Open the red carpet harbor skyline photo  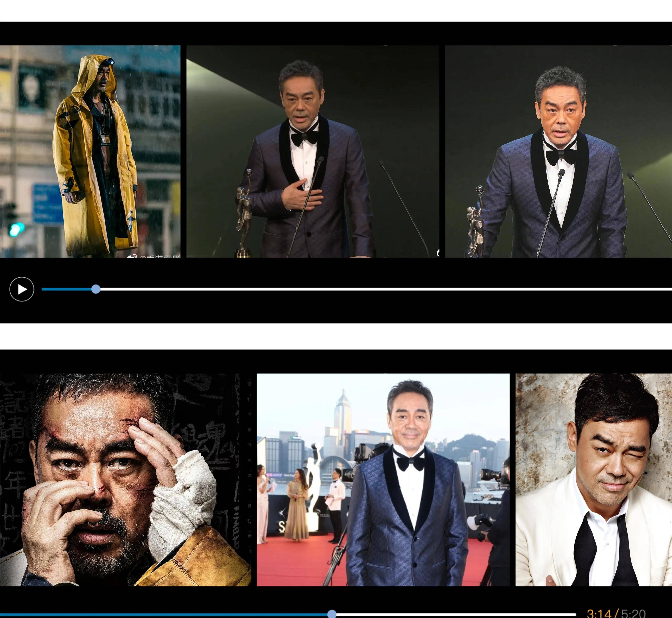coord(383,480)
